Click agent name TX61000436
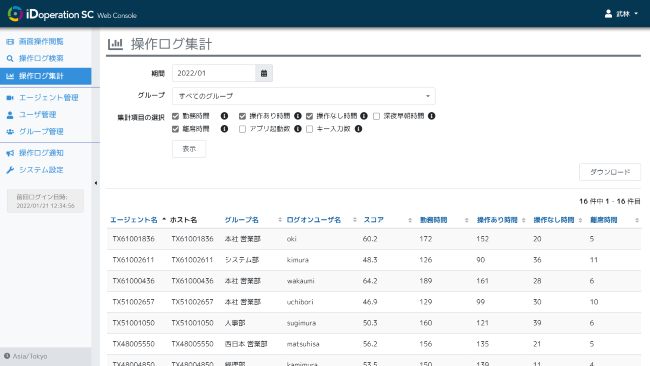650x366 pixels. coord(133,281)
